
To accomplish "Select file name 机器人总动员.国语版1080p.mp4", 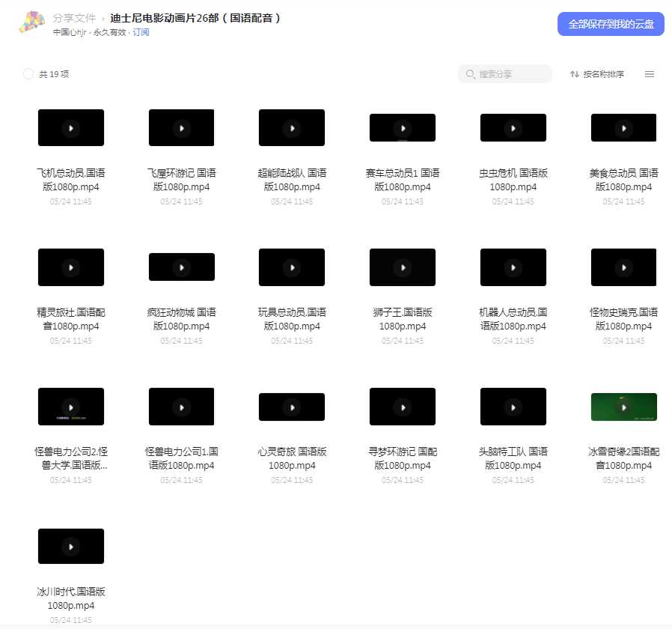I will click(x=513, y=319).
